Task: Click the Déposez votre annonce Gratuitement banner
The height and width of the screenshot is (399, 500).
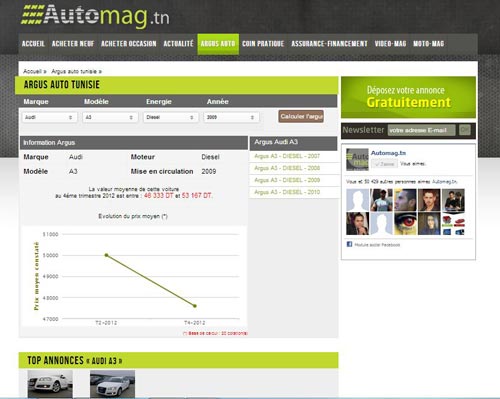Action: point(408,97)
